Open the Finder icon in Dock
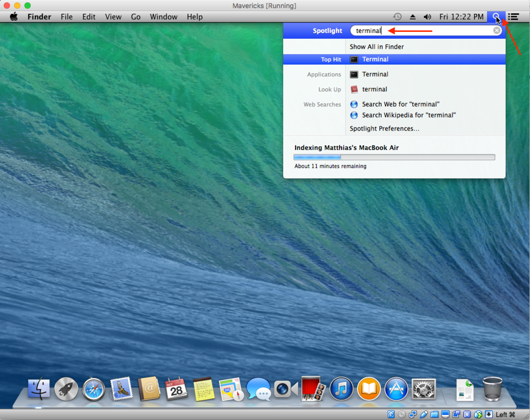 39,389
